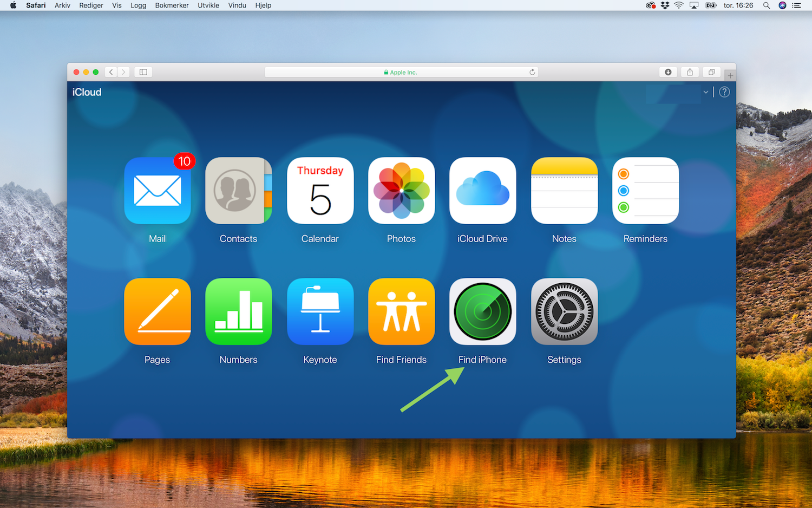812x508 pixels.
Task: Click the Reminders label
Action: tap(645, 239)
